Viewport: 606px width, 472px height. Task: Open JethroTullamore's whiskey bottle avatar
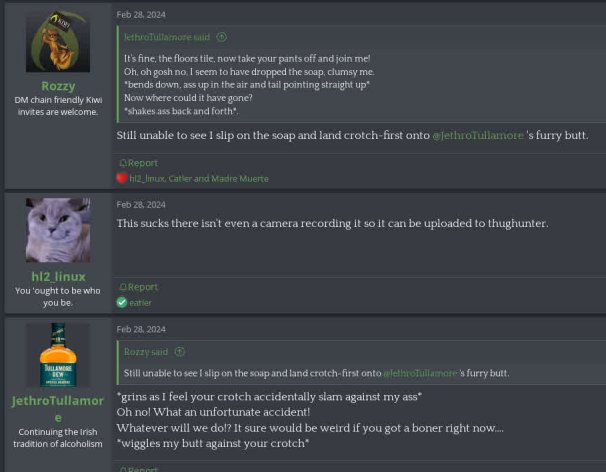point(57,355)
